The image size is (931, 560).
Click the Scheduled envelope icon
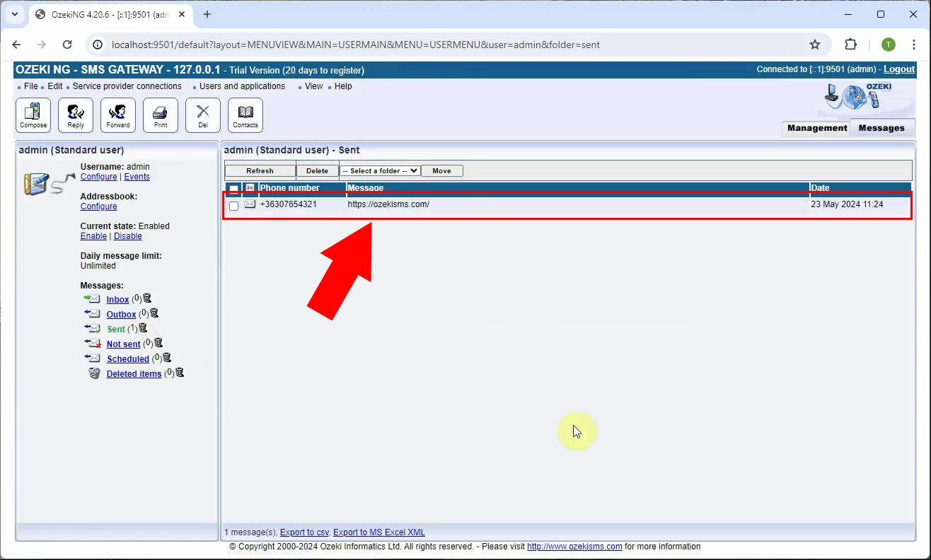[x=93, y=358]
